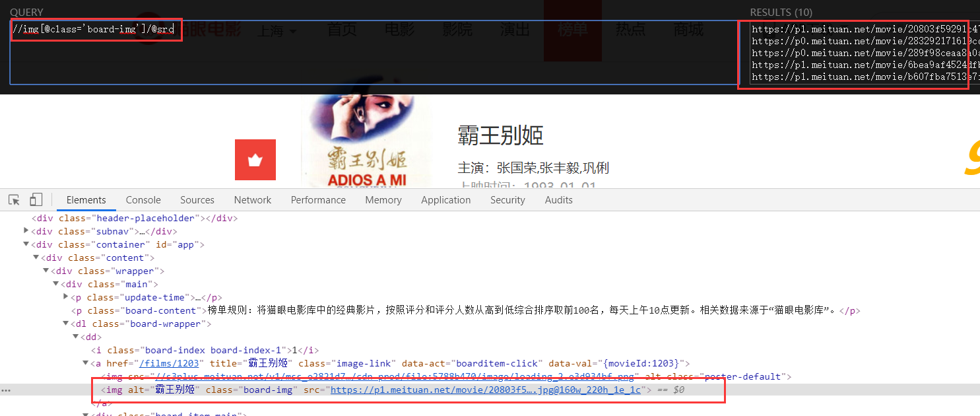The image size is (980, 416).
Task: Collapse the div class="main" node
Action: (x=56, y=284)
